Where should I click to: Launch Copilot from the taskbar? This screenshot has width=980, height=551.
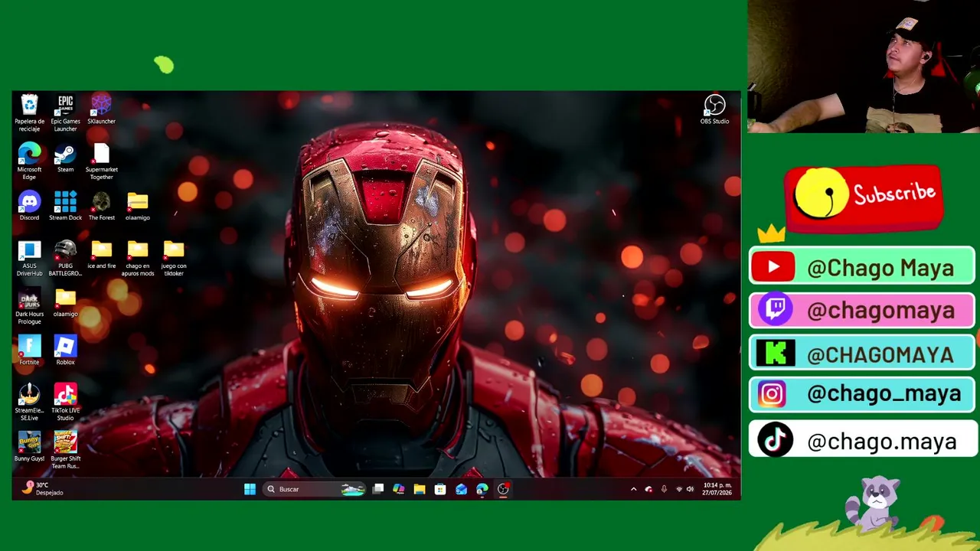[399, 489]
